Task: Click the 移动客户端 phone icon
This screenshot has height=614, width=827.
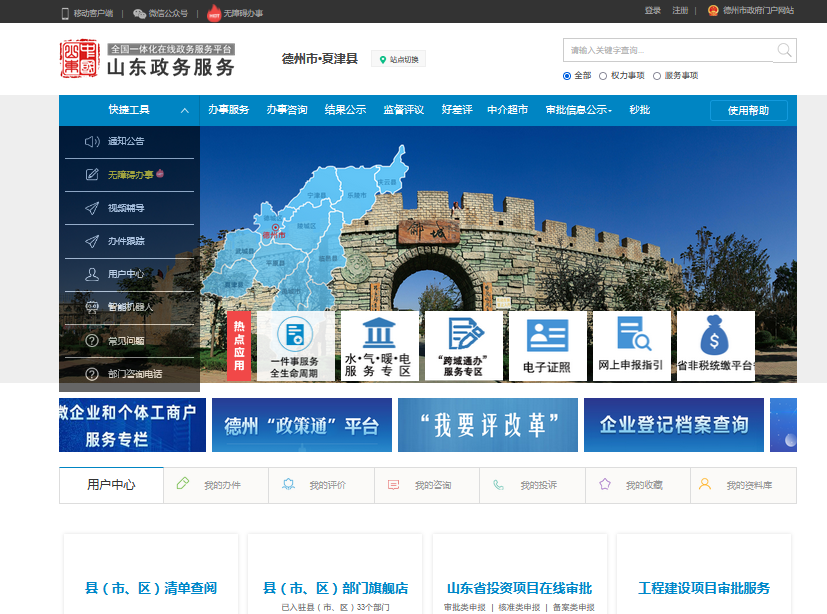Action: pos(65,13)
